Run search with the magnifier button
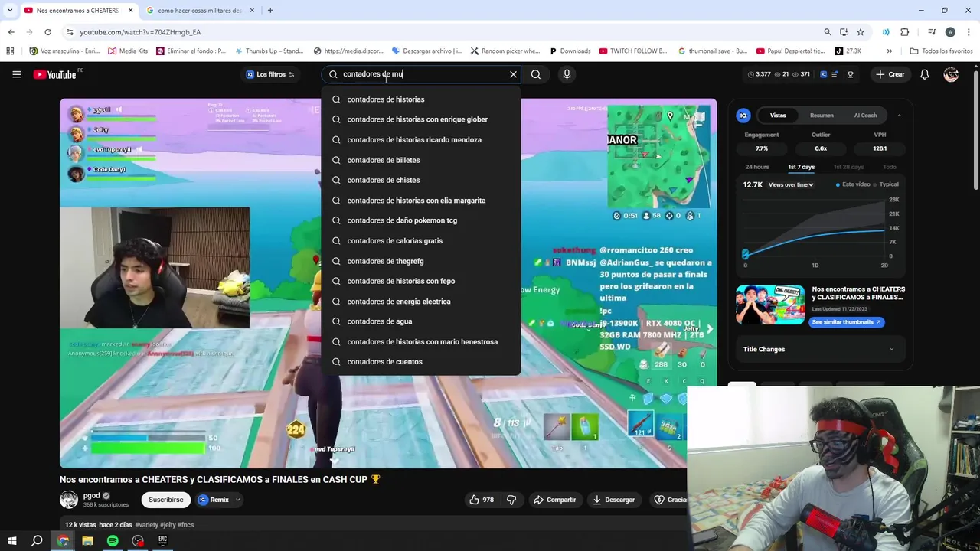The image size is (980, 551). coord(536,74)
